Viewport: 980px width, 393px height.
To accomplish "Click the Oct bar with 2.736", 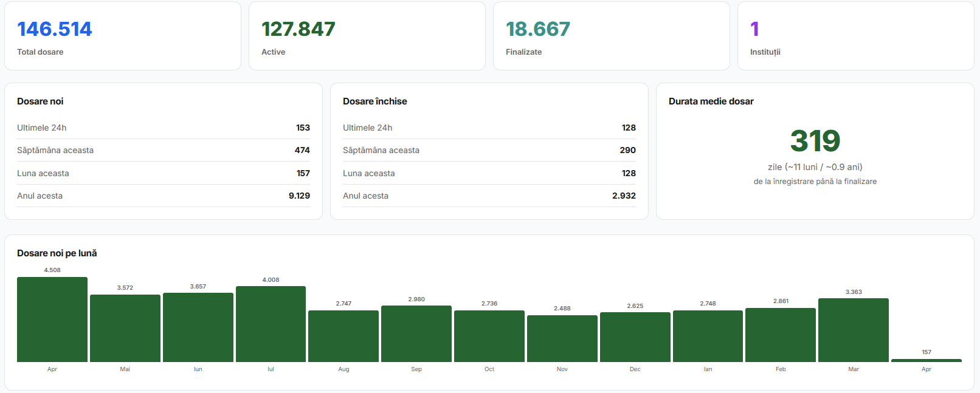I will point(489,337).
